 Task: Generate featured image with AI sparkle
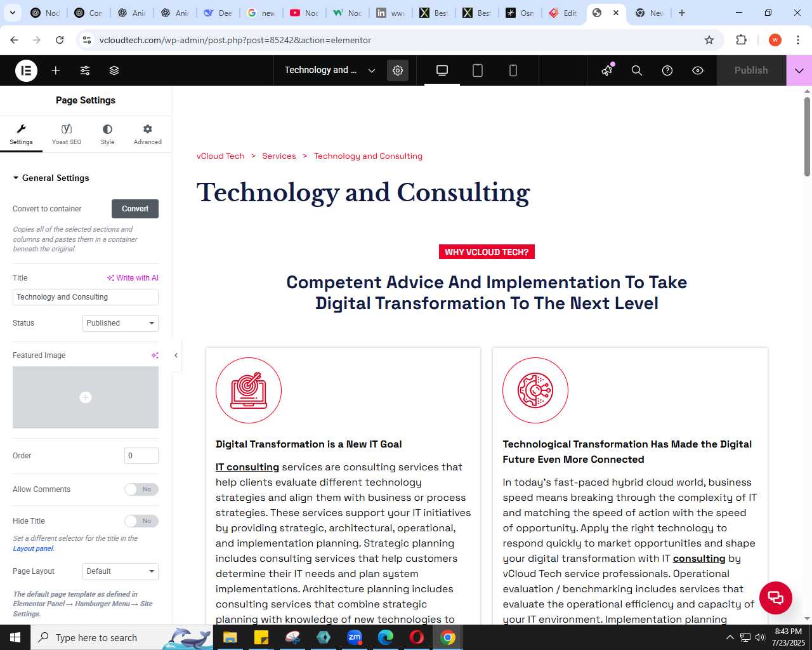click(x=154, y=355)
